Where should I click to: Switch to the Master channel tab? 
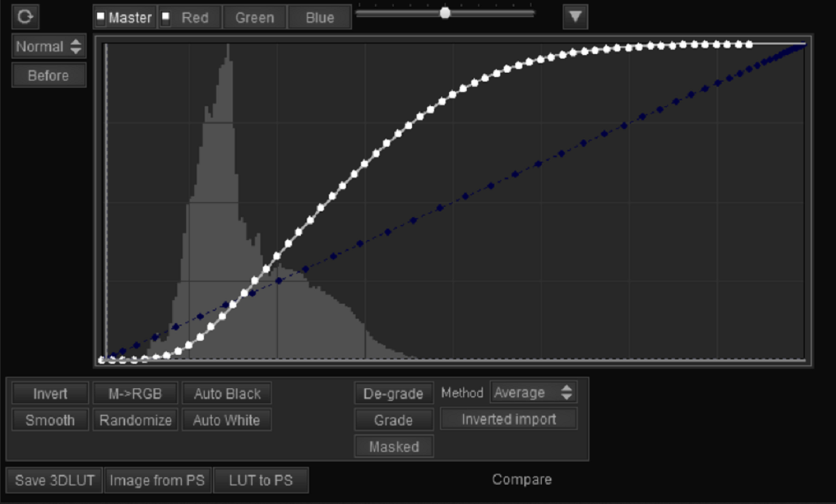click(x=125, y=18)
